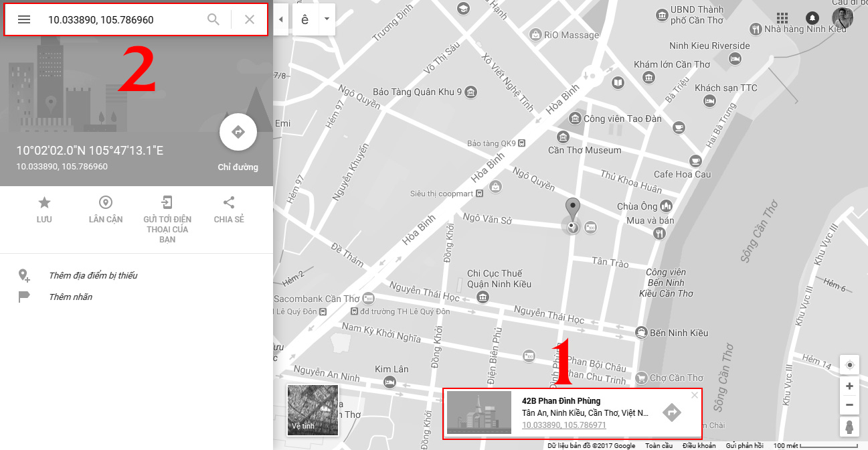
Task: Toggle the ê input tool
Action: tap(305, 19)
